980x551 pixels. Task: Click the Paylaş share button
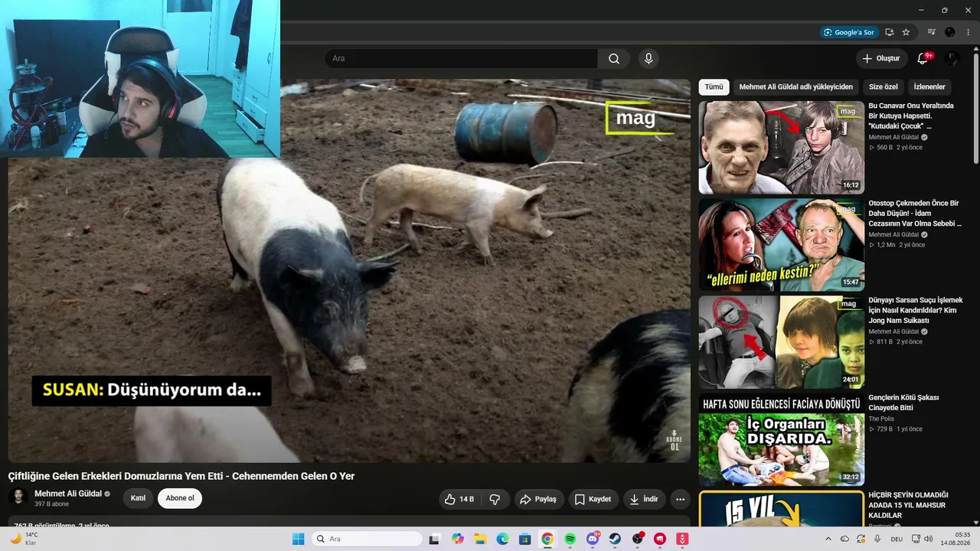click(538, 499)
